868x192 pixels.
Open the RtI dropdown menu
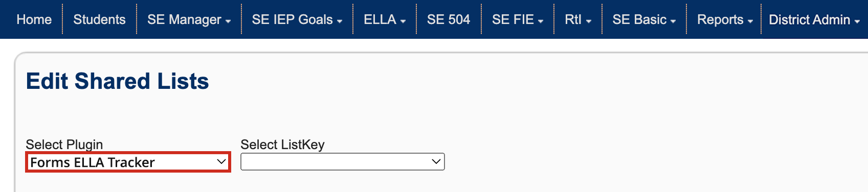578,19
